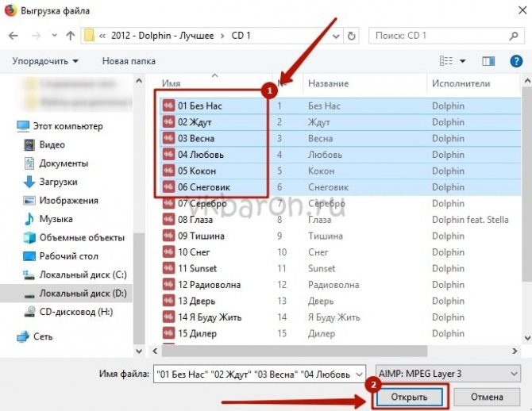Click the Имя файла text field

coord(254,375)
